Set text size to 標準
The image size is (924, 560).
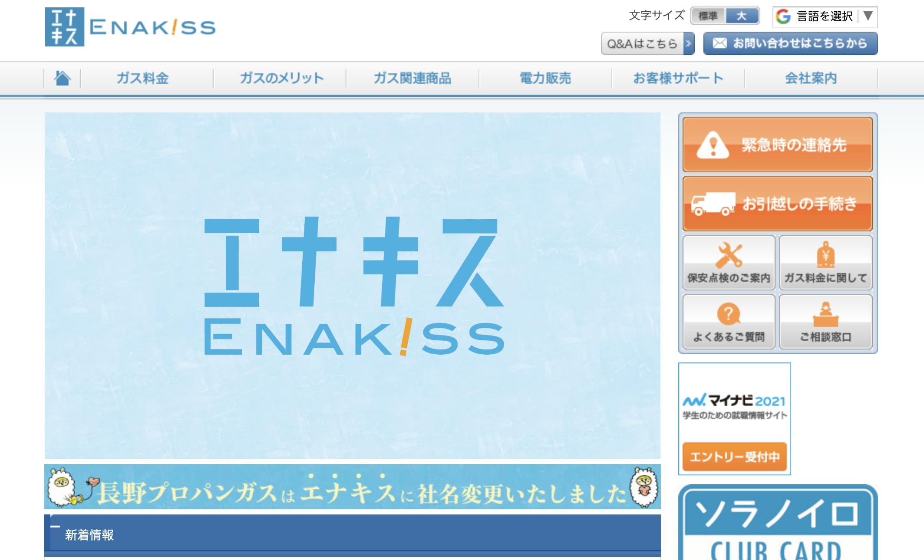707,16
